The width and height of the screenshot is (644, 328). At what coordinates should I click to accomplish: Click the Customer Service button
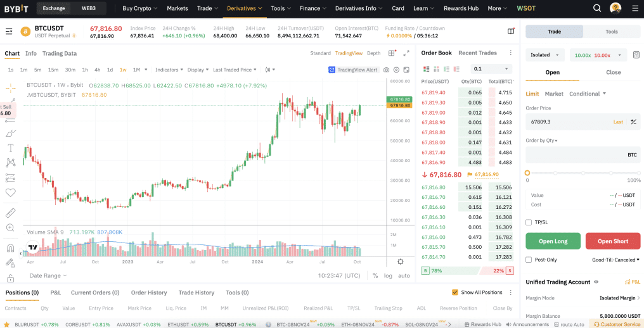(617, 324)
